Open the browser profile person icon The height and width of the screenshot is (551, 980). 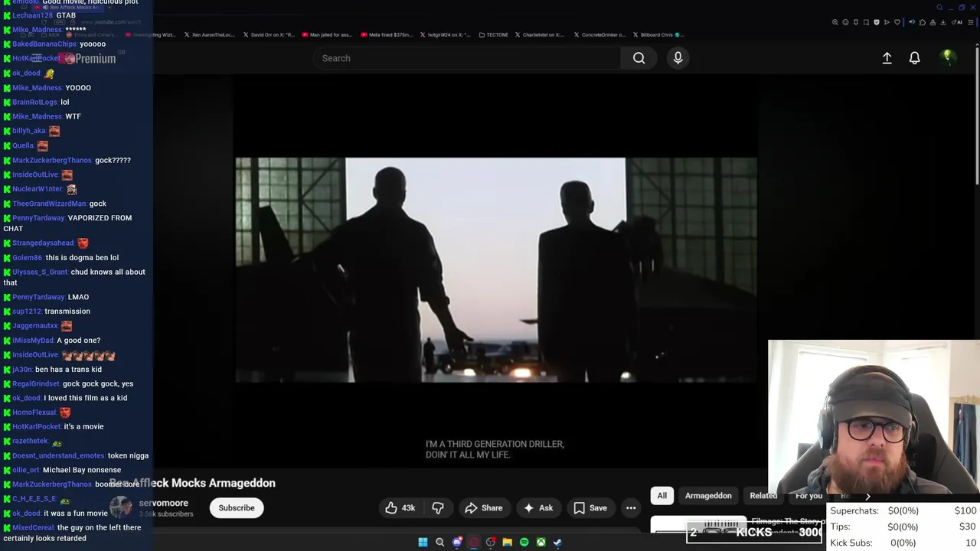click(933, 23)
